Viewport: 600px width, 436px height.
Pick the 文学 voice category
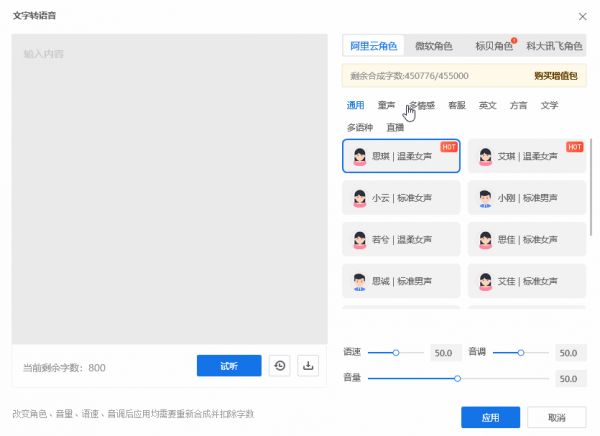coord(549,105)
